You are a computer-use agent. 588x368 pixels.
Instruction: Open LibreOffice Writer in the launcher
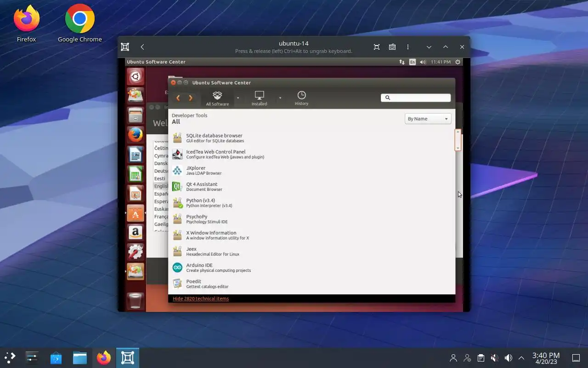click(x=135, y=154)
